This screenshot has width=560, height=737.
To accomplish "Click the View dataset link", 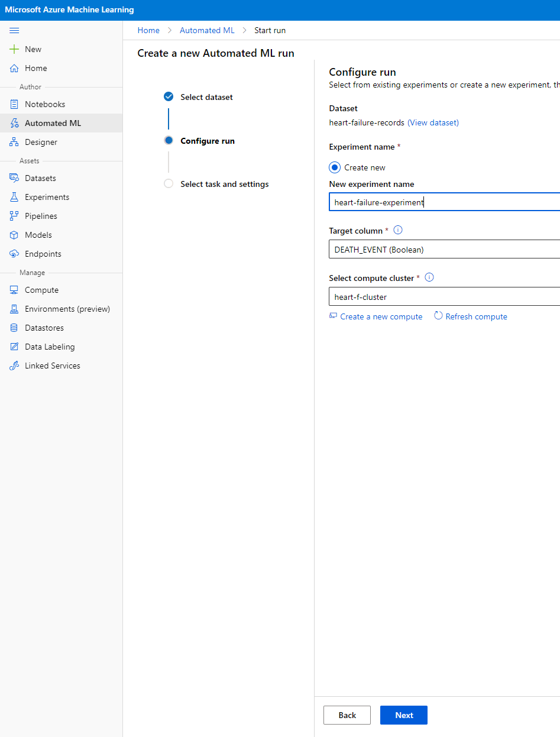I will [x=433, y=122].
